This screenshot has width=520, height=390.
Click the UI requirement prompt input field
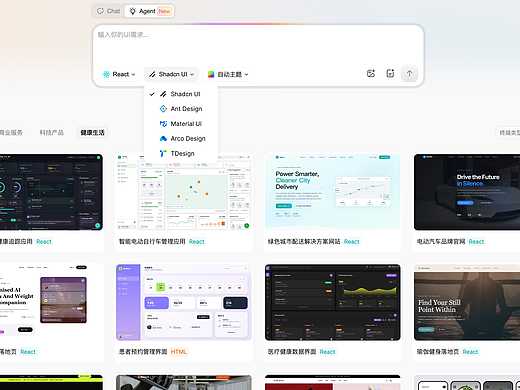pos(258,44)
